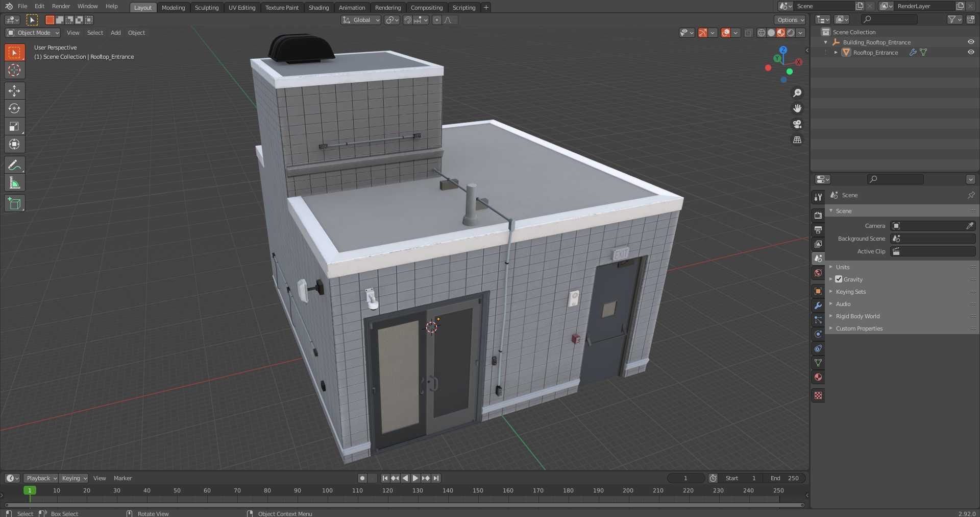Open the Keying dropdown in timeline
The image size is (980, 517).
pyautogui.click(x=74, y=478)
